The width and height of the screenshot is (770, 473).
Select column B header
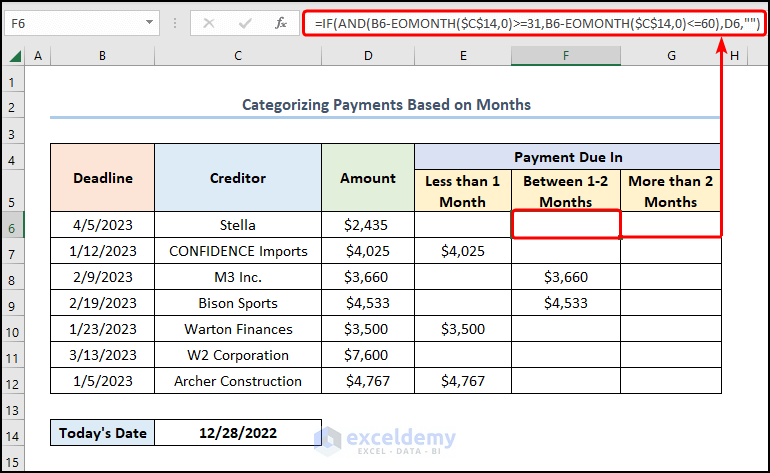[103, 56]
